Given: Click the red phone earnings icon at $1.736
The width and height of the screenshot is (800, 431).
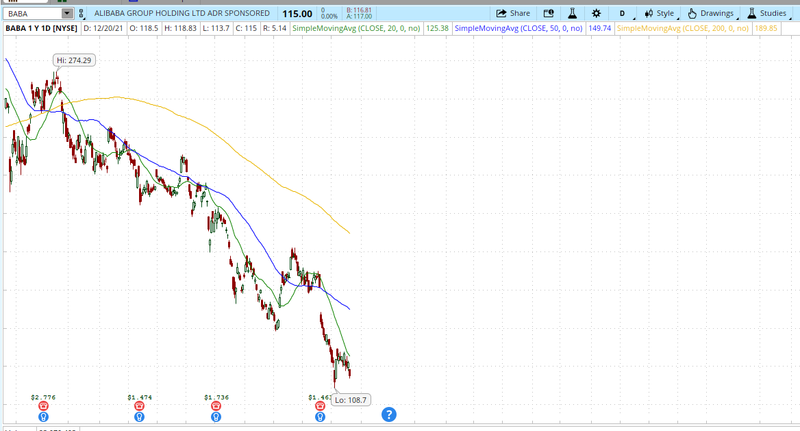Looking at the screenshot, I should point(216,406).
